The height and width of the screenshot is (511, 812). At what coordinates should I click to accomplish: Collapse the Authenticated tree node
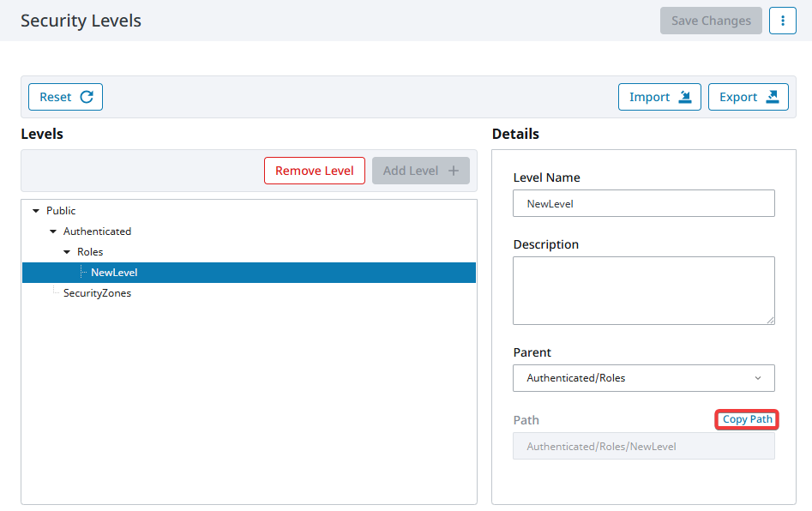tap(53, 231)
